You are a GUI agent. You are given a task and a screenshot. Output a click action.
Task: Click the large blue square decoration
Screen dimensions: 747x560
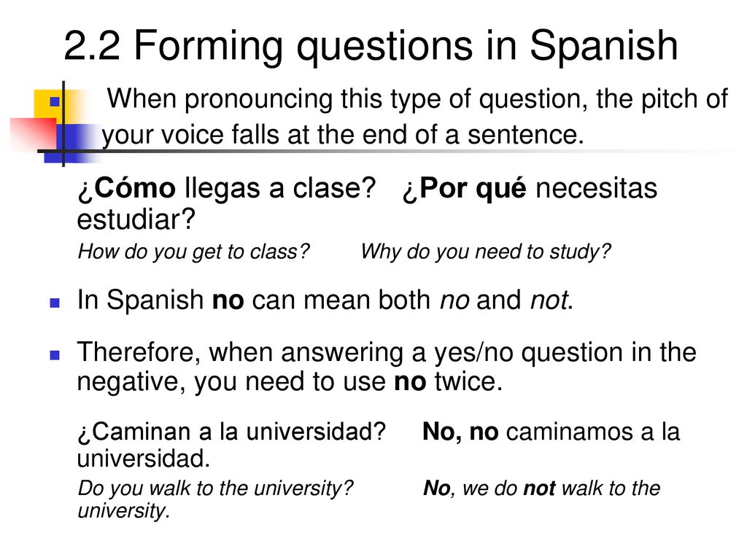(72, 143)
